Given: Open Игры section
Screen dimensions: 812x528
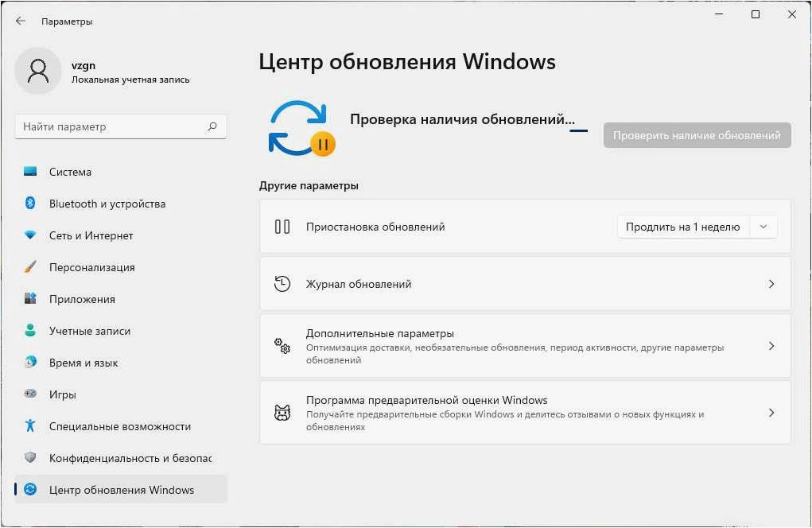Looking at the screenshot, I should coord(121,394).
